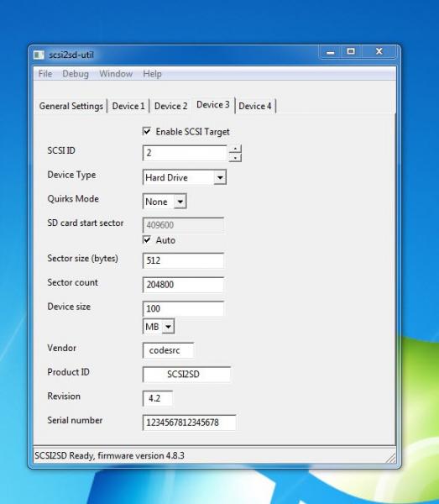439x504 pixels.
Task: Click the 'Vendor' label
Action: 61,348
